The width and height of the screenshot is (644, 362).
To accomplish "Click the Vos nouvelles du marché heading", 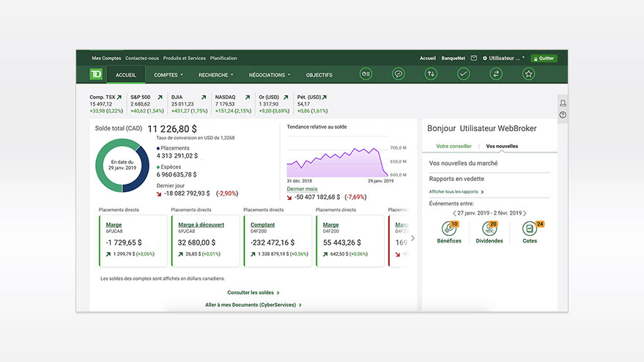I will coord(463,163).
